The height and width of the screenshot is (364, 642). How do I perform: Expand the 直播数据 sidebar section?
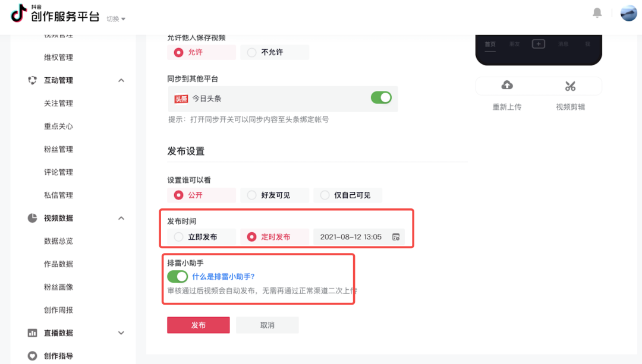pyautogui.click(x=121, y=333)
